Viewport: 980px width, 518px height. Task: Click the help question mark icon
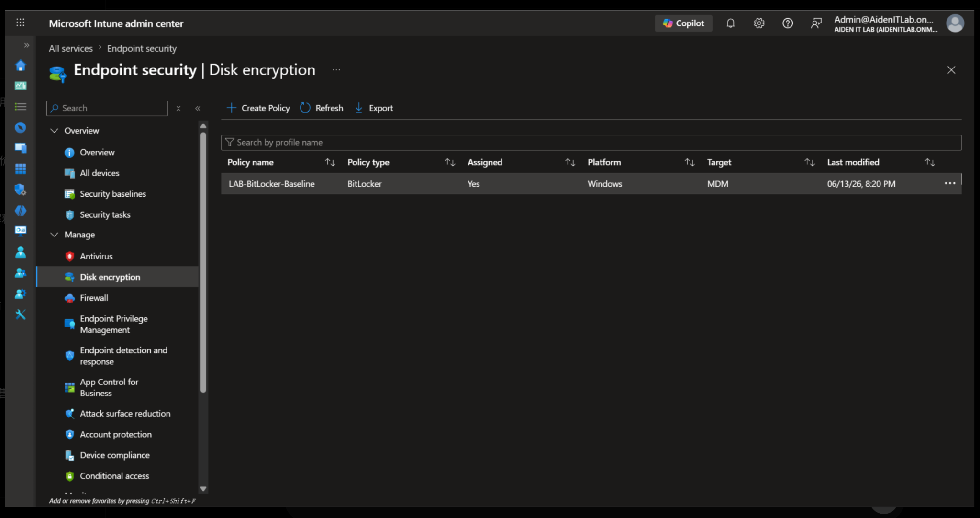(788, 23)
